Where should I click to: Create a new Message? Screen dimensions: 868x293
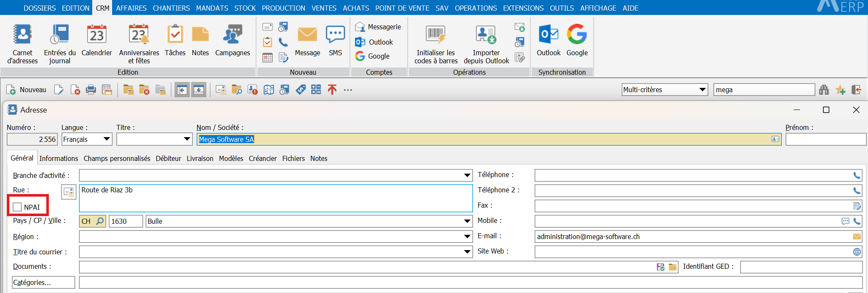(x=307, y=41)
